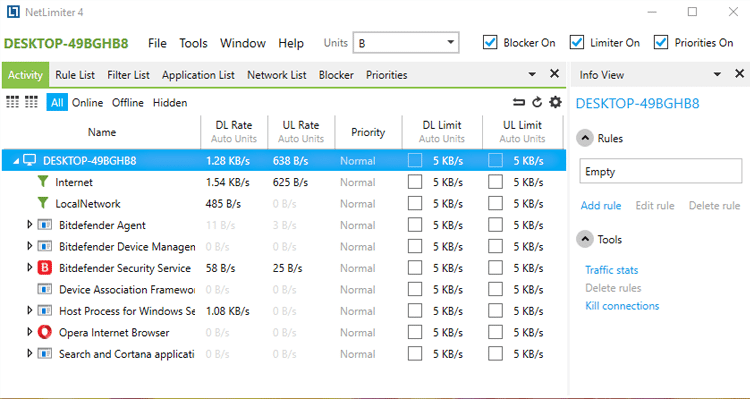
Task: Click the Empty rules list field
Action: [x=661, y=171]
